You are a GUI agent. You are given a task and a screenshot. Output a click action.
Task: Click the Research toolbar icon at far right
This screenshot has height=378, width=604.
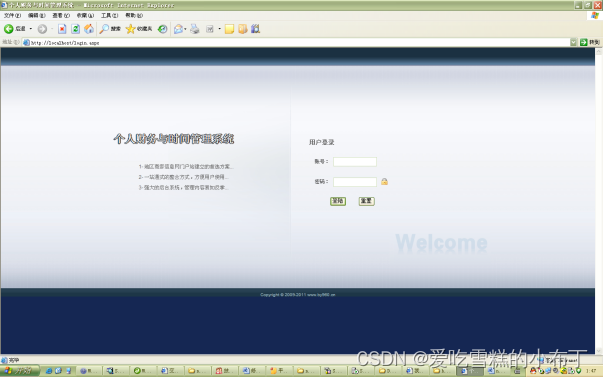[x=255, y=29]
